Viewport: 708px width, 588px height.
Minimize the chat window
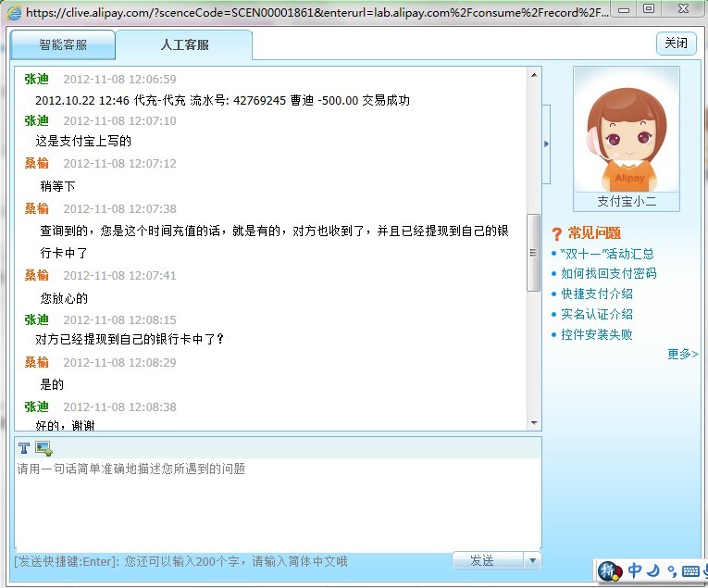tap(624, 9)
